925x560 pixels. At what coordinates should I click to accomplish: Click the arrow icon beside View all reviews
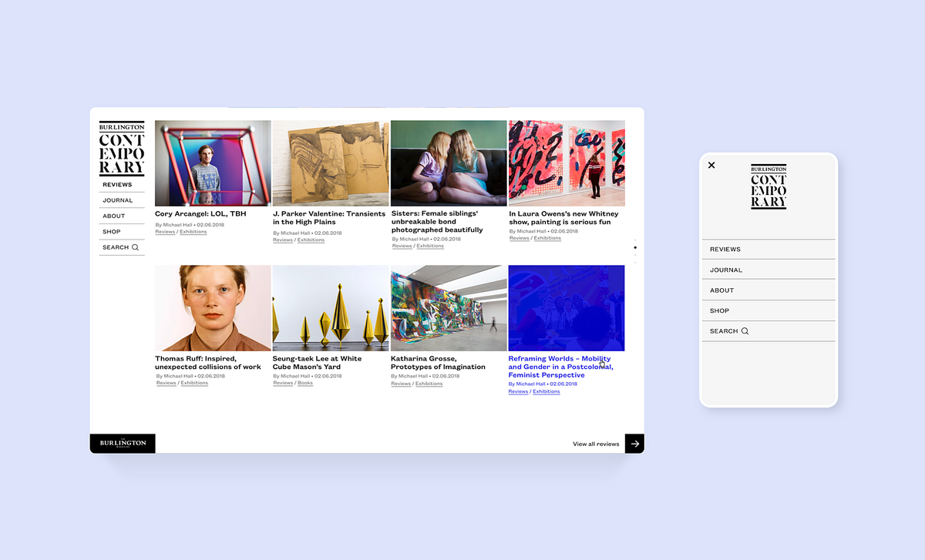[634, 444]
